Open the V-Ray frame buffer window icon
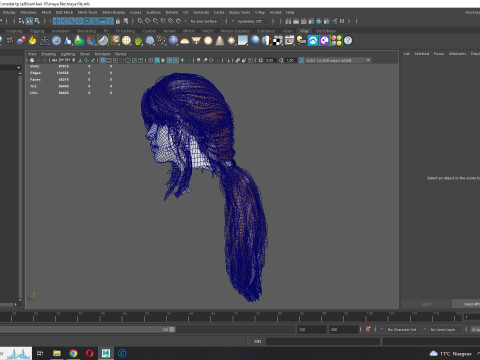 pos(289,41)
